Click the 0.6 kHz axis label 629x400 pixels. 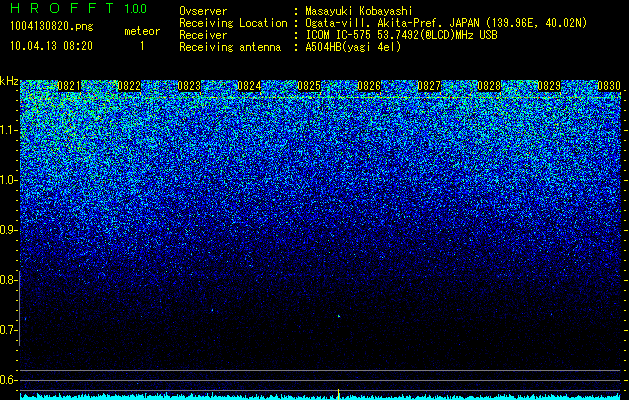pyautogui.click(x=7, y=380)
